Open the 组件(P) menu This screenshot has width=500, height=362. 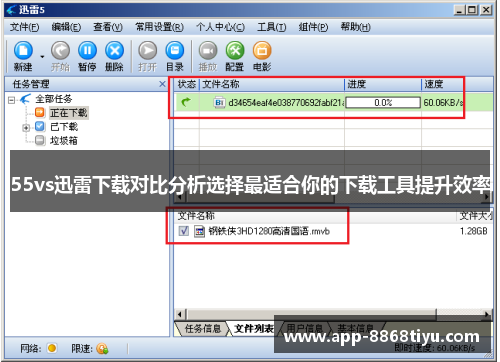(313, 27)
